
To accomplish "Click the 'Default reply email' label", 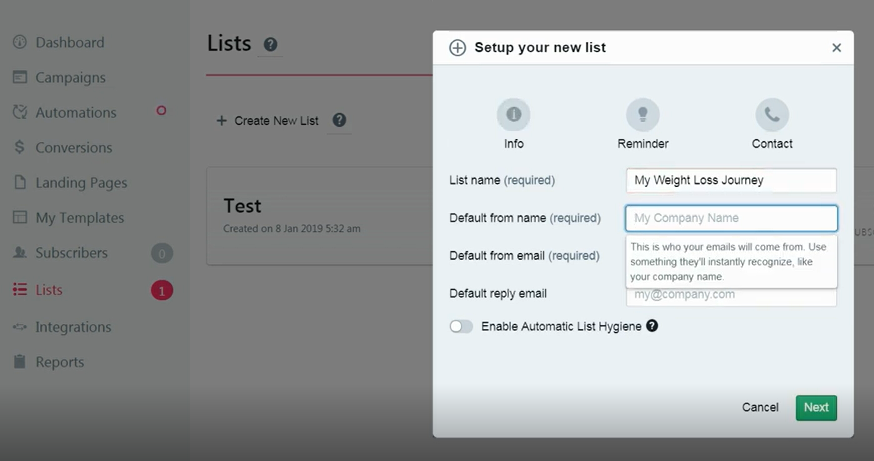I will [x=498, y=294].
